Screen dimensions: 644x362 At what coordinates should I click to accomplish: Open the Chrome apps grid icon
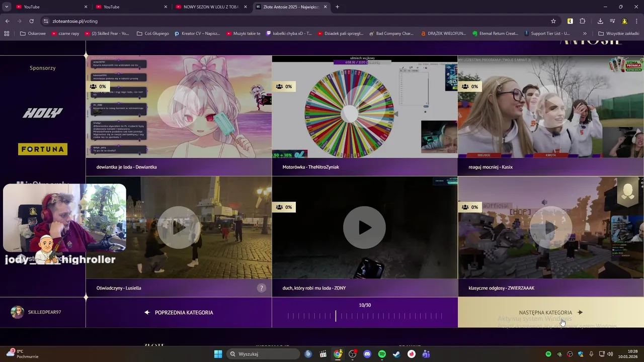[7, 34]
